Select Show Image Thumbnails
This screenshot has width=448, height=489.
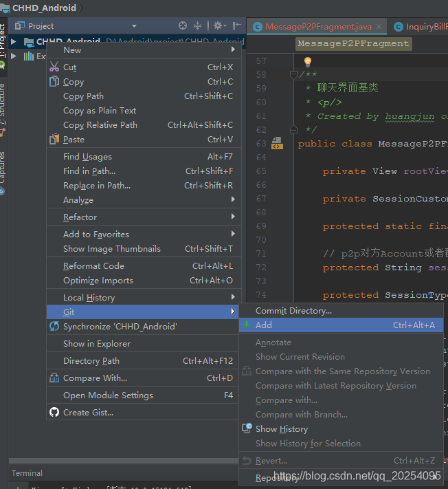coord(144,248)
